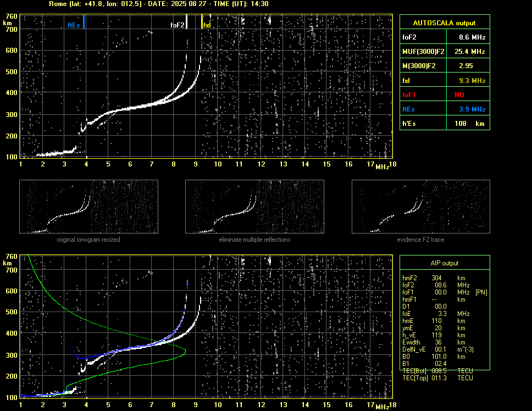Select the DelN_vE 00.1 row

[438, 349]
